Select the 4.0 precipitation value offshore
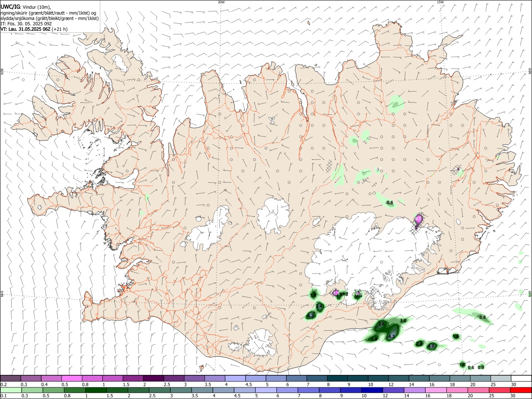 coord(431,346)
